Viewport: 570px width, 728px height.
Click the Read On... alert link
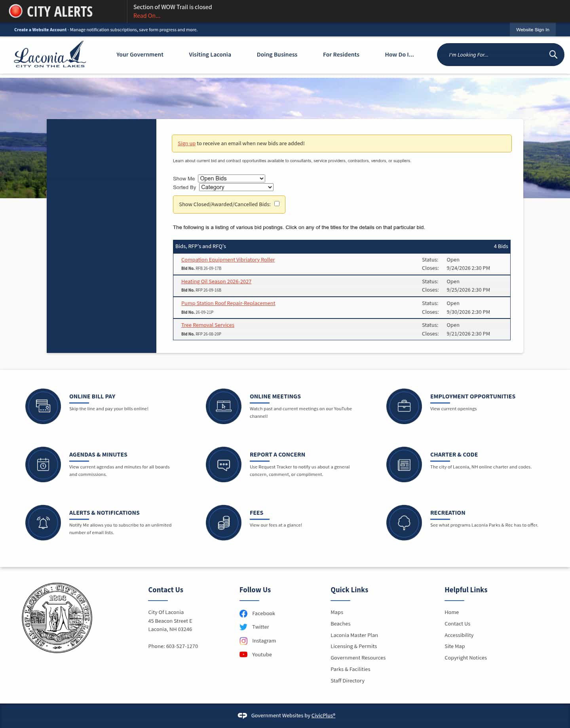147,16
